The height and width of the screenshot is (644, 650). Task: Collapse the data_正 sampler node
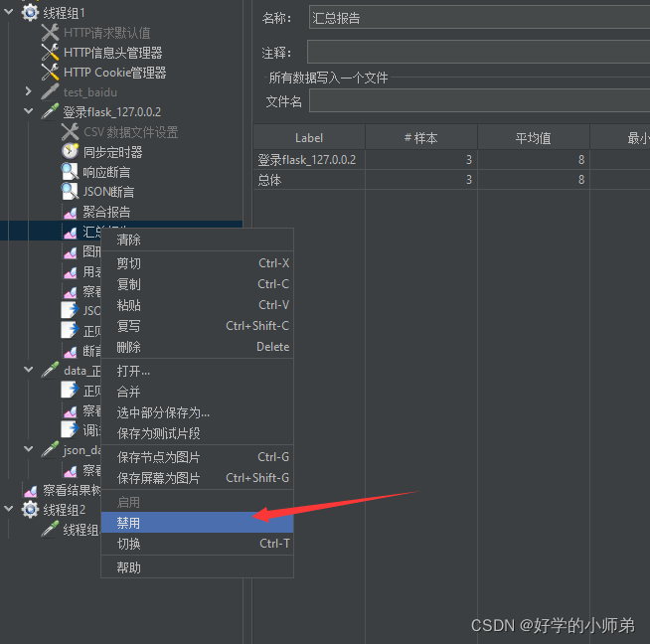coord(28,370)
